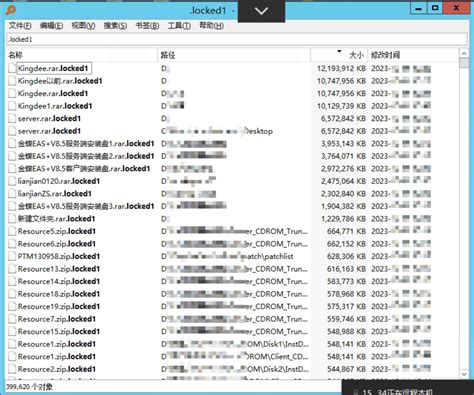The width and height of the screenshot is (474, 395).
Task: Click file icon of Kingdee以前.rar.locked1
Action: 12,81
